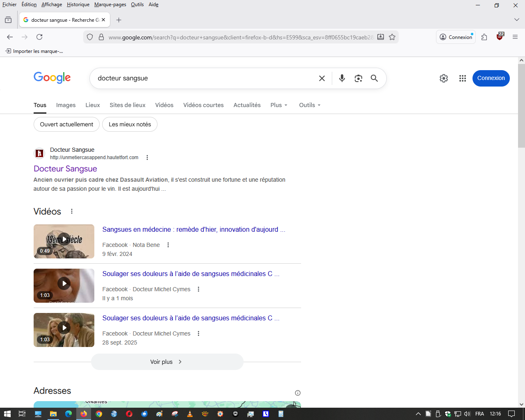Open the tracking protection shield icon
The width and height of the screenshot is (525, 420).
(90, 37)
